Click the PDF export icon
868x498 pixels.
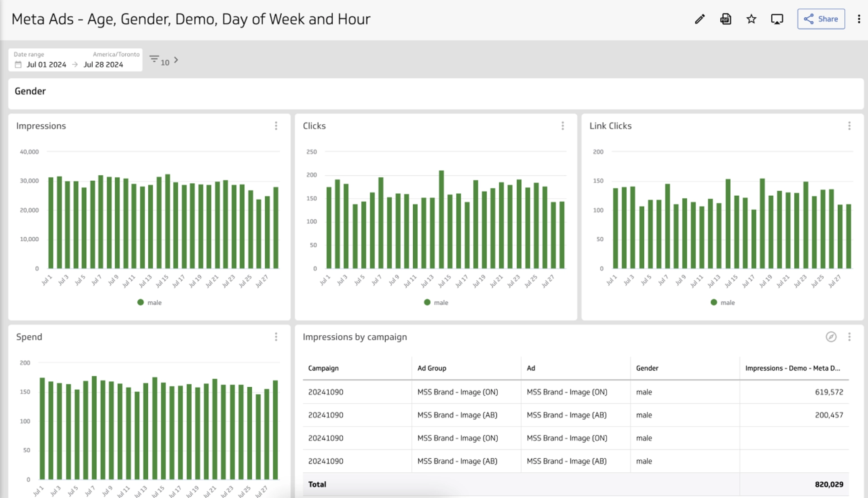point(726,19)
